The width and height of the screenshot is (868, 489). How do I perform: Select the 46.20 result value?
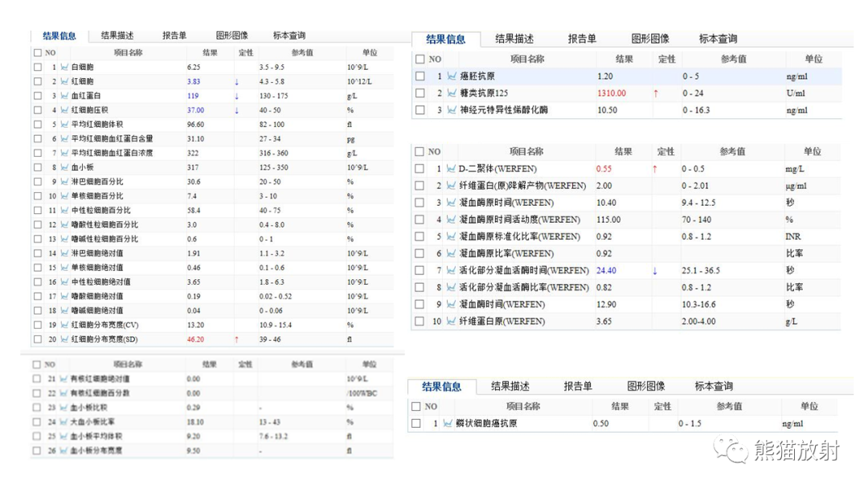[195, 339]
